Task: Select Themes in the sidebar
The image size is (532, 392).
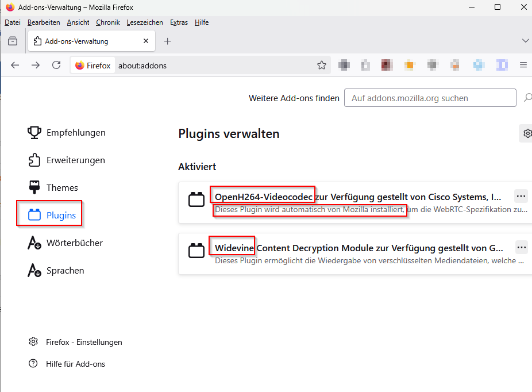Action: point(53,188)
